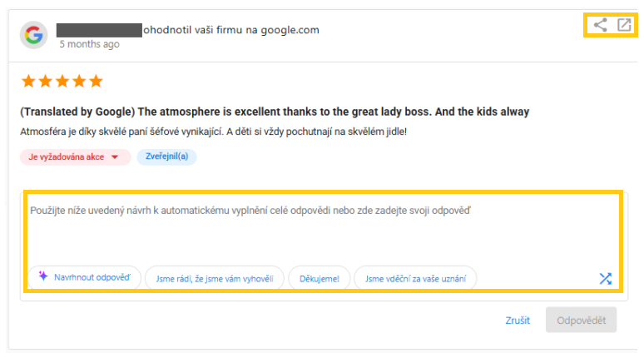Expand the 'Je vyžadována akce' dropdown

point(115,157)
